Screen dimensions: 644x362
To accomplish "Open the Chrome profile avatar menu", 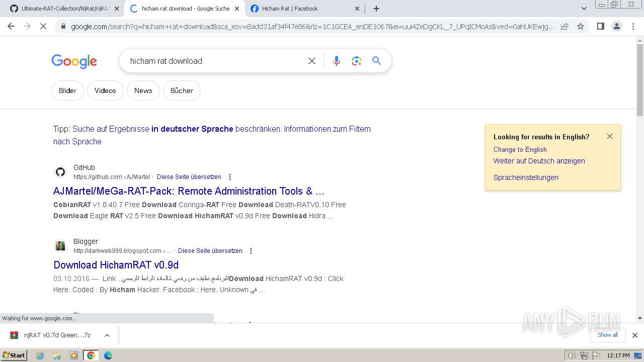I will 617,26.
